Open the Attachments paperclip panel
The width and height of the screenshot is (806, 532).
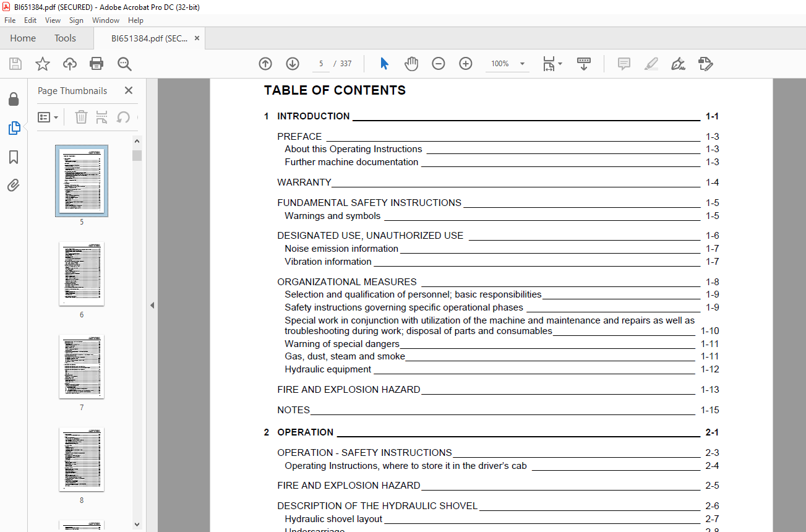click(14, 185)
